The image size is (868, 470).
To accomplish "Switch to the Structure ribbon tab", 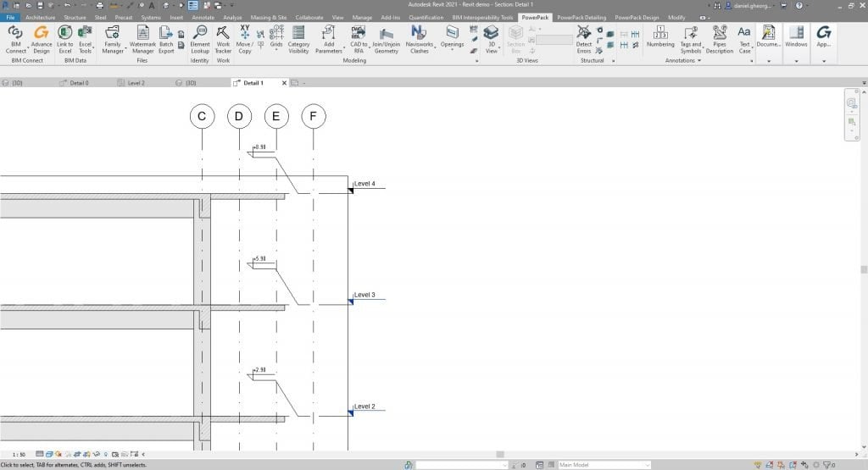I will 75,17.
